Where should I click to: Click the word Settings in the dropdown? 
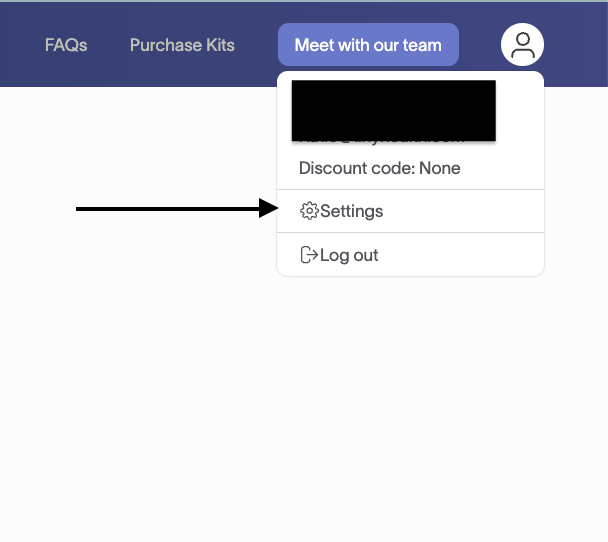[x=352, y=211]
